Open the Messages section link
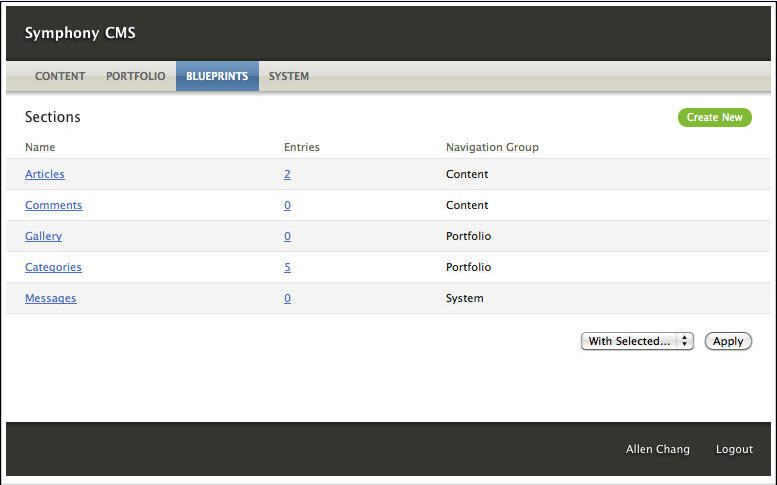This screenshot has height=485, width=777. (51, 298)
